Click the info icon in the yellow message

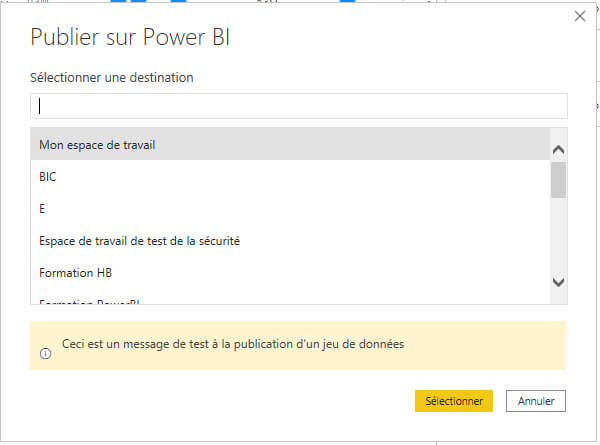(46, 354)
